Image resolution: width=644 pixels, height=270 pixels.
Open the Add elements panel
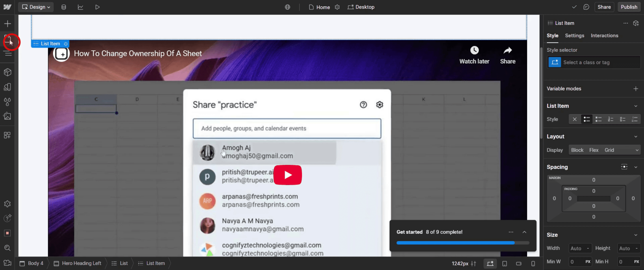[7, 24]
